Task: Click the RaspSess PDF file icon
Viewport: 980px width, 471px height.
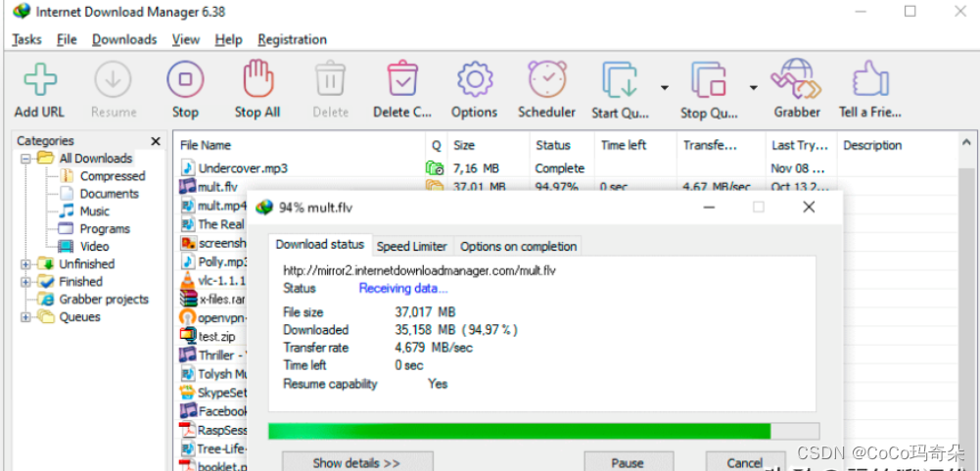Action: pos(188,430)
